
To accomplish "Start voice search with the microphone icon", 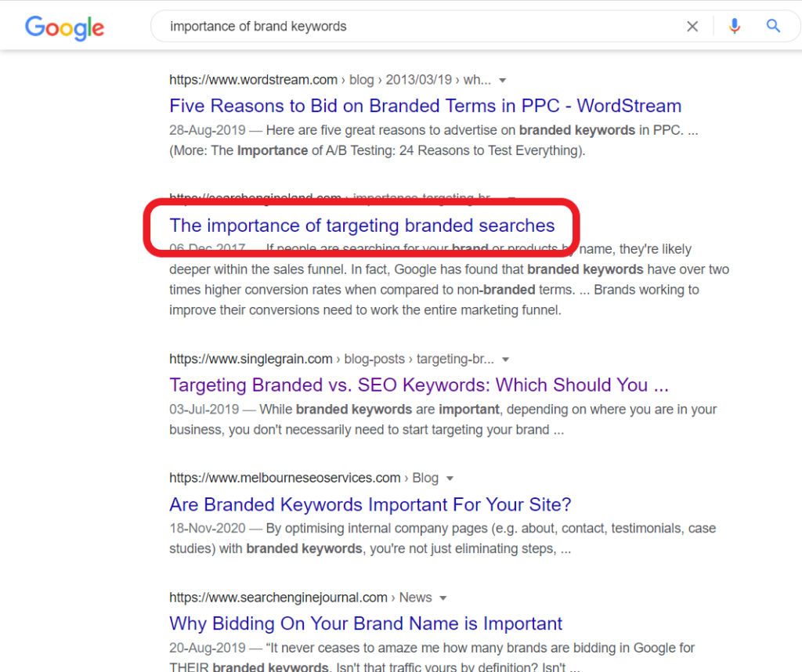I will coord(734,26).
